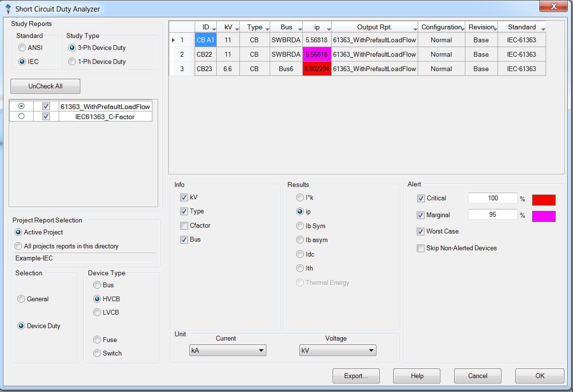The image size is (573, 392).
Task: Enable the Cfactor info checkbox
Action: [184, 225]
